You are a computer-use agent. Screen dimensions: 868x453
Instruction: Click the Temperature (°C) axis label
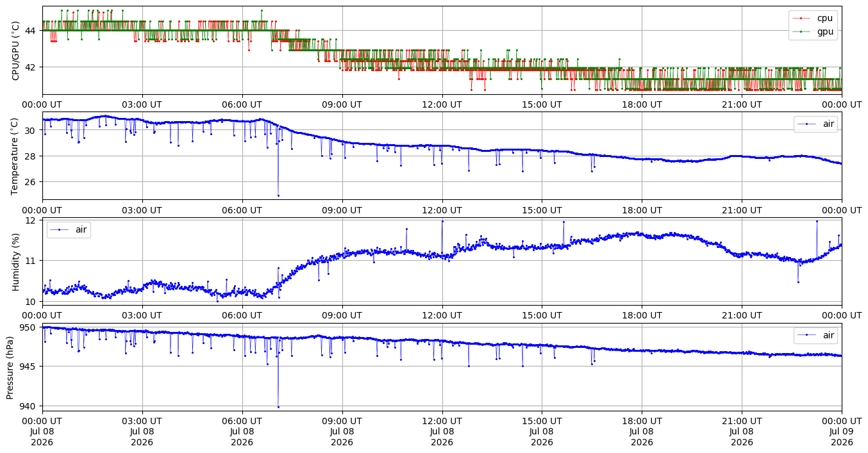click(16, 156)
